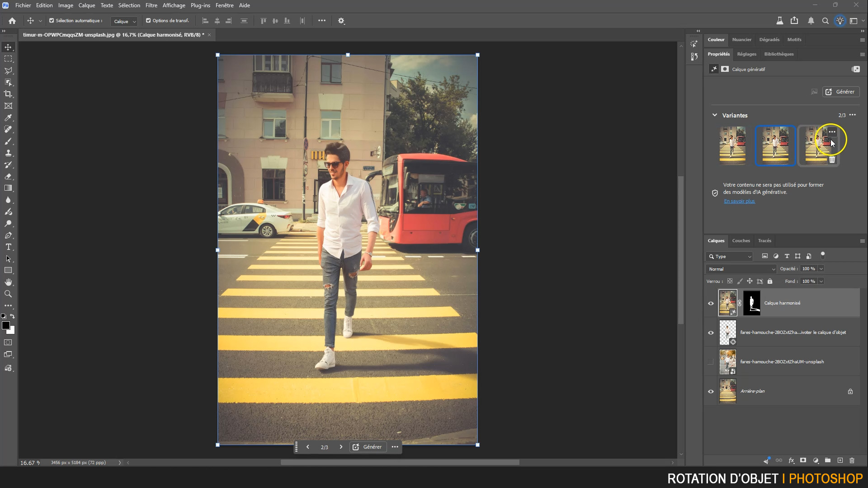
Task: Click the foreground color swatch
Action: tap(6, 326)
